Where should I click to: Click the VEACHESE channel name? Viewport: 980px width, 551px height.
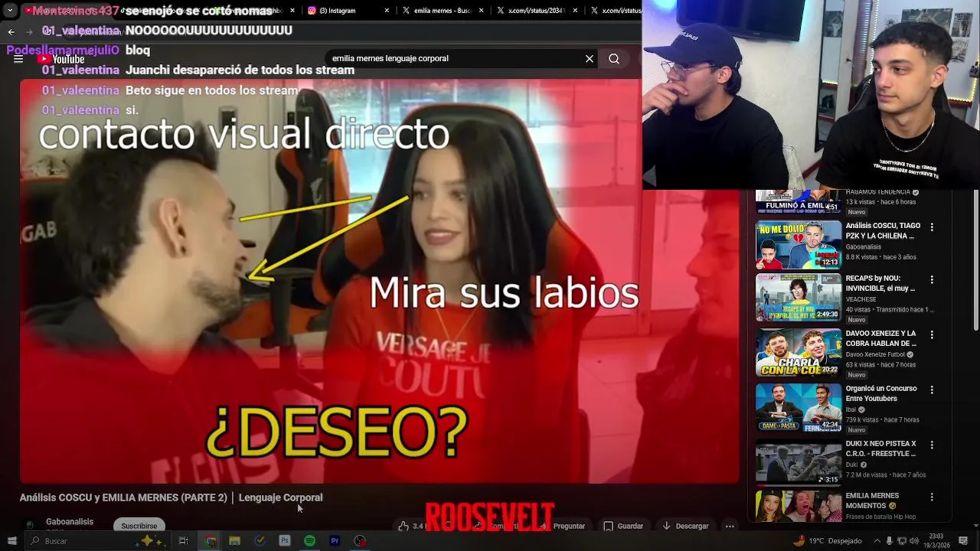coord(861,299)
